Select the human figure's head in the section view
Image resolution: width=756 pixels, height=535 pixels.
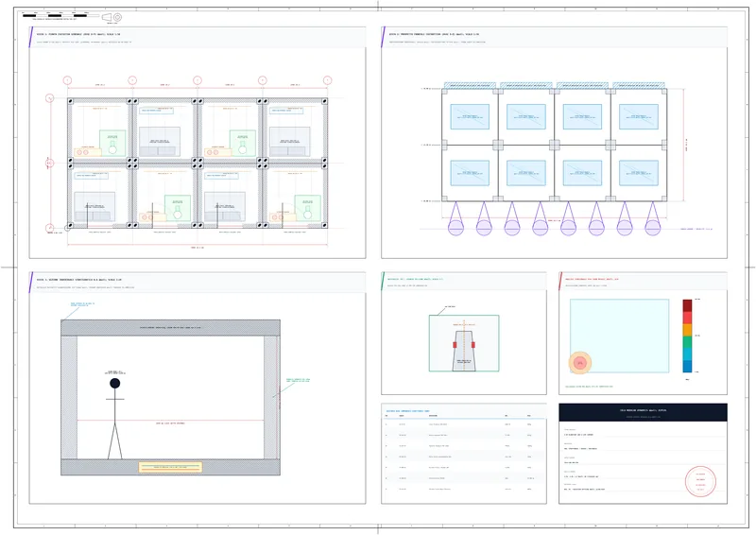(114, 383)
